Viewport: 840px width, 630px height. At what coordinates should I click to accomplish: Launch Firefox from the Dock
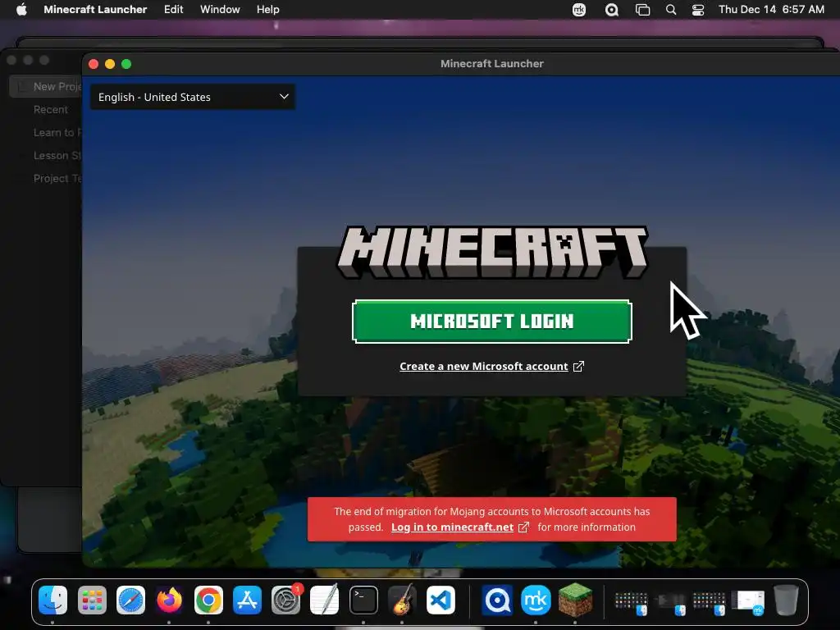tap(169, 600)
